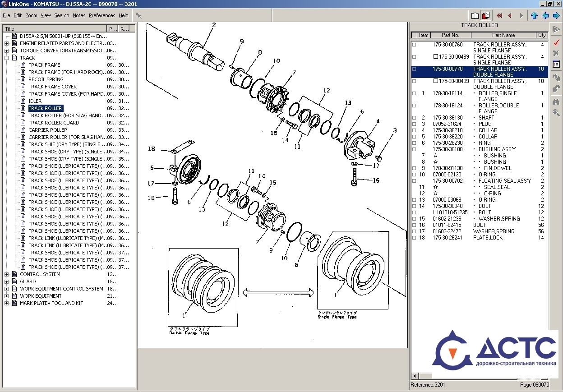
Task: Click the Single Flange Type roller drawing
Action: coord(352,270)
